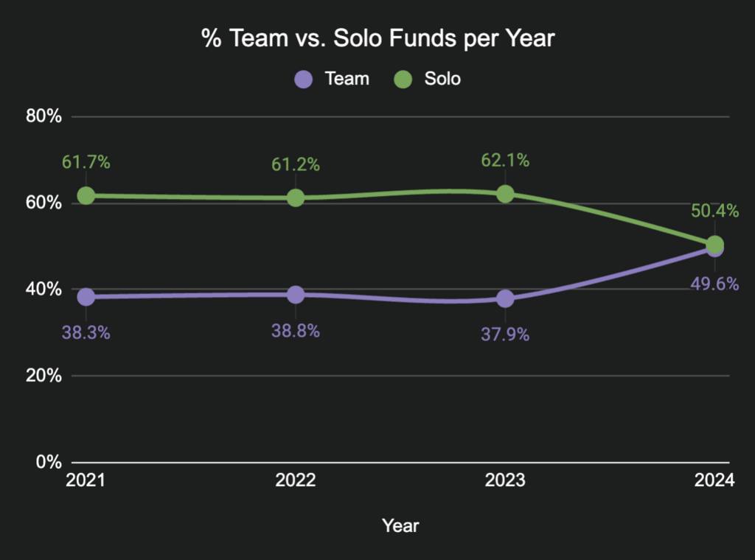Click the 38.8% data label
Viewport: 755px width, 560px height.
point(296,331)
